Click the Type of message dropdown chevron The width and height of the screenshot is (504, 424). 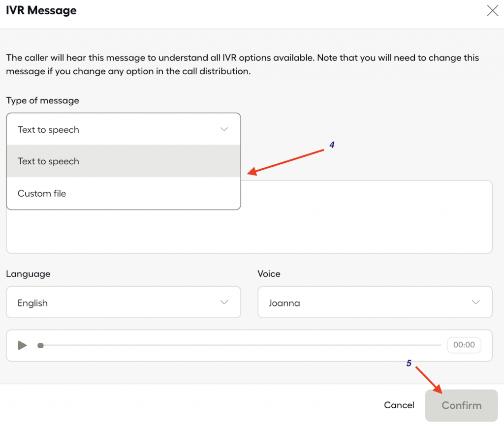225,129
